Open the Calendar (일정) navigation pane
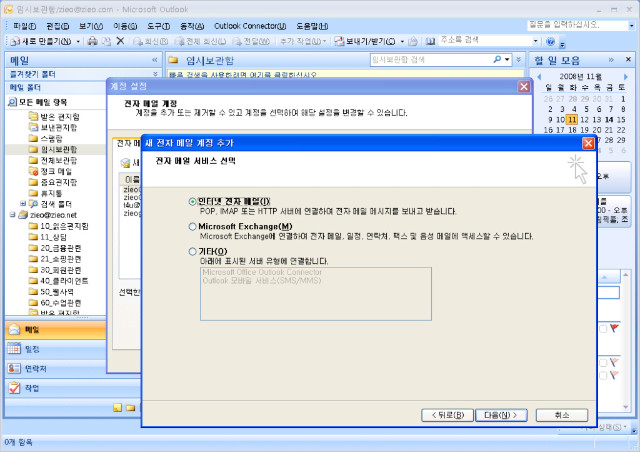Viewport: 640px width, 452px height. tap(56, 349)
